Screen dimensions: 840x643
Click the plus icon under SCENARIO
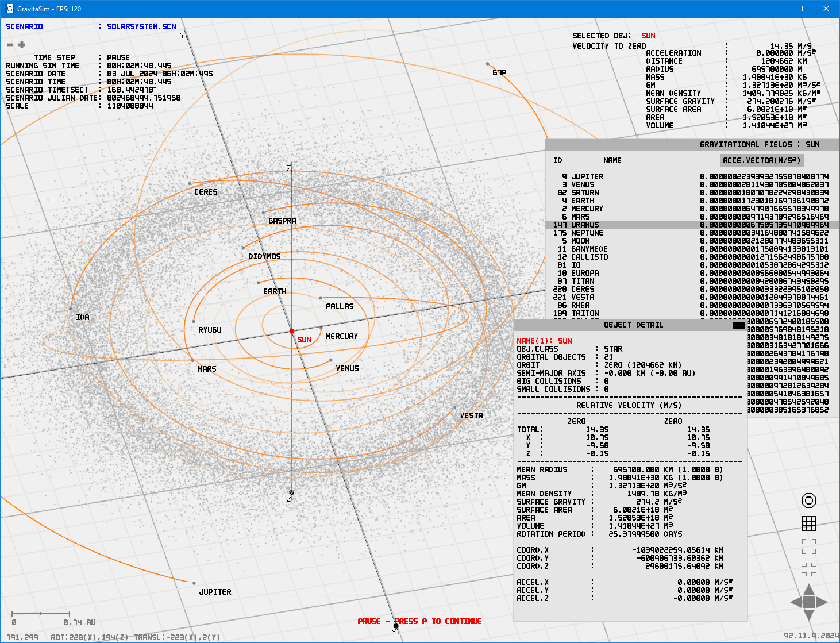pyautogui.click(x=22, y=45)
